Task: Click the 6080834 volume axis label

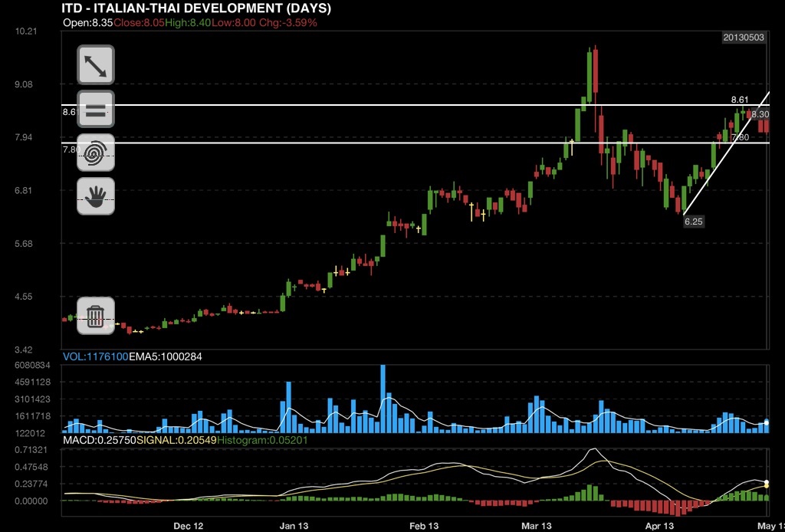Action: tap(32, 366)
